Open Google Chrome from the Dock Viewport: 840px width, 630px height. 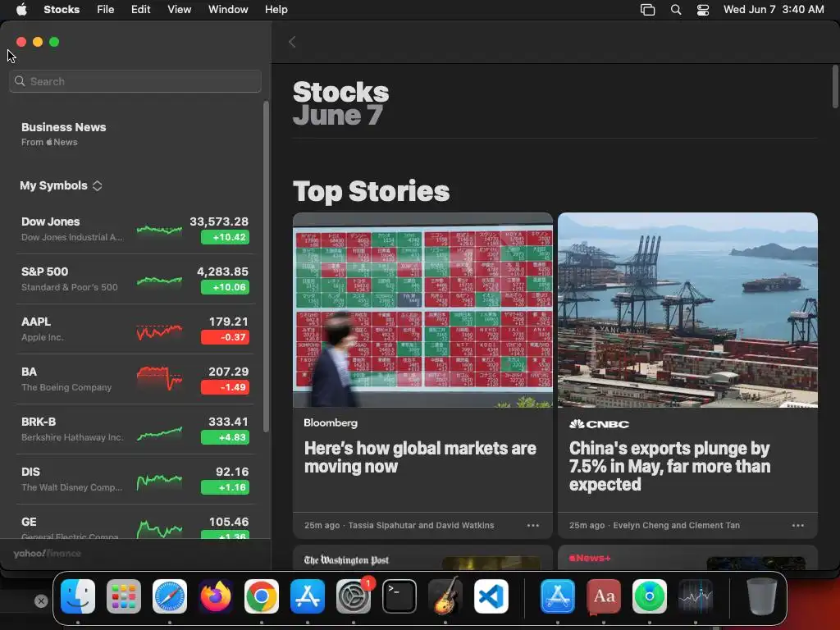click(x=262, y=596)
